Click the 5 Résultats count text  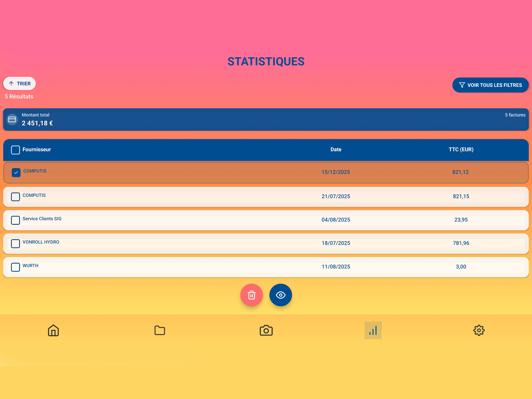tap(19, 96)
